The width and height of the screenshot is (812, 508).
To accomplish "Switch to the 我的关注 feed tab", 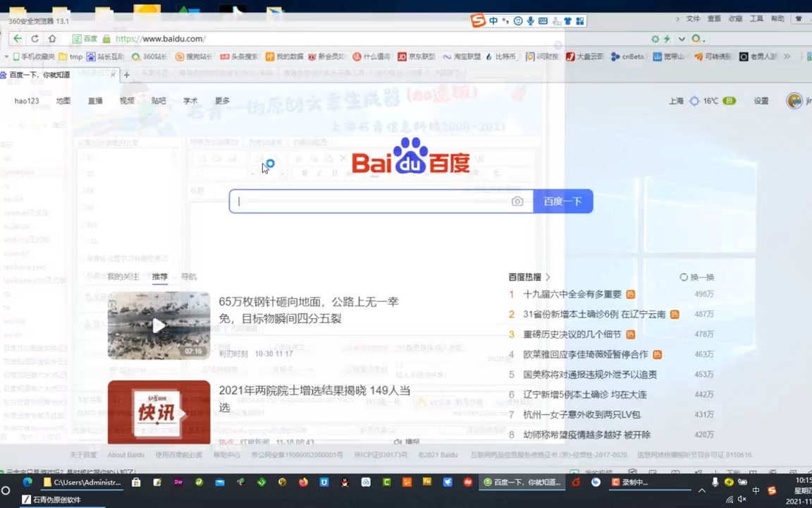I will click(x=123, y=277).
